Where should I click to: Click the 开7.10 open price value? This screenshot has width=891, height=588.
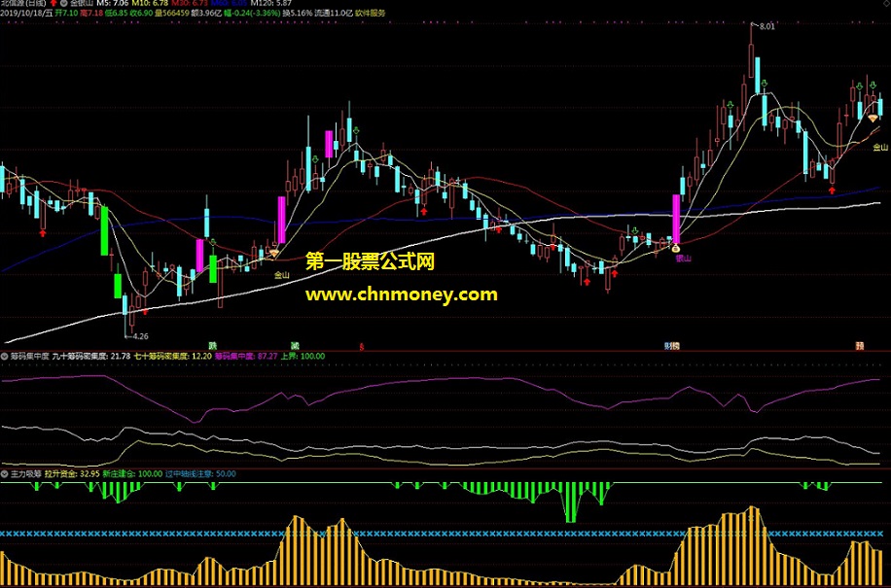(x=66, y=13)
